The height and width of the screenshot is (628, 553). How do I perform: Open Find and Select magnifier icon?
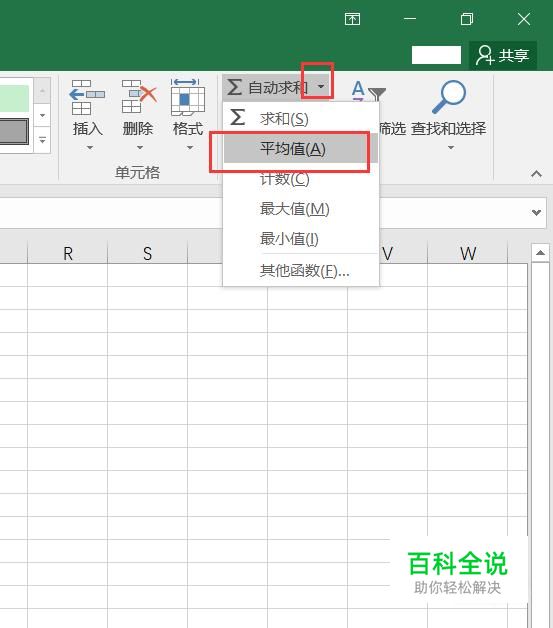(x=449, y=97)
